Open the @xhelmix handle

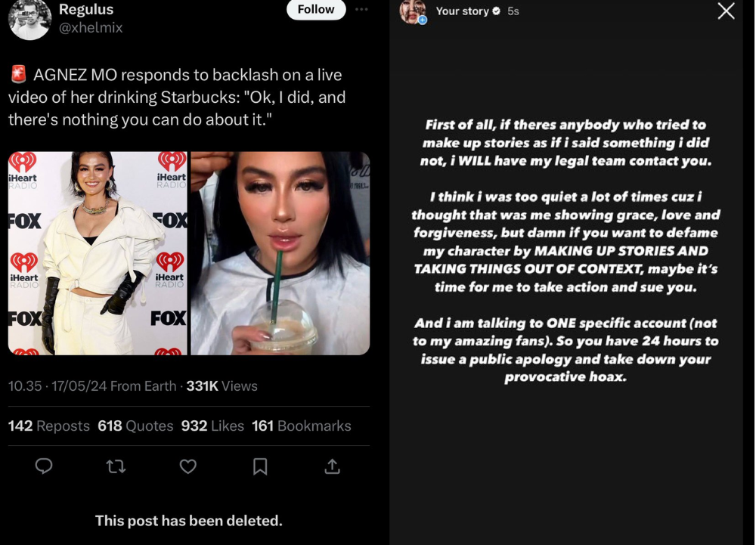(x=91, y=27)
